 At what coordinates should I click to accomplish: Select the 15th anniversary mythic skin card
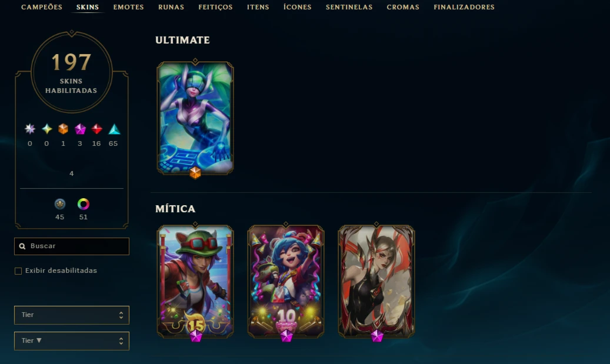(x=195, y=281)
